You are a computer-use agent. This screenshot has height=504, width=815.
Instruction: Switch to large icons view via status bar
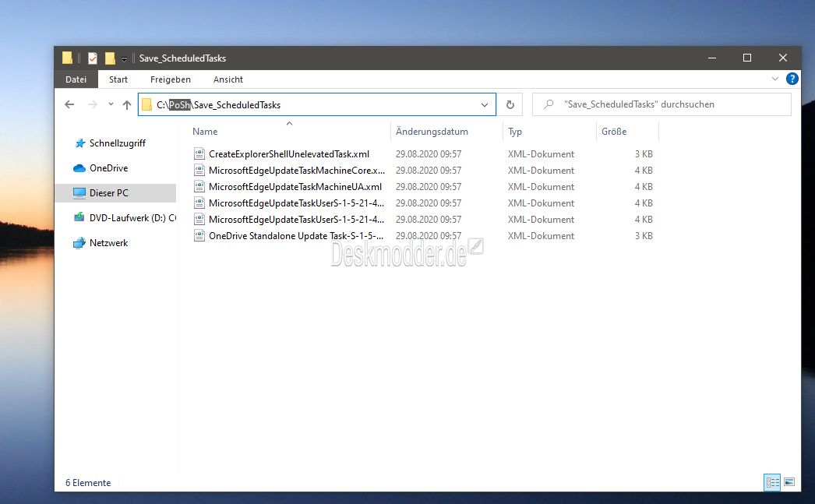[x=789, y=483]
